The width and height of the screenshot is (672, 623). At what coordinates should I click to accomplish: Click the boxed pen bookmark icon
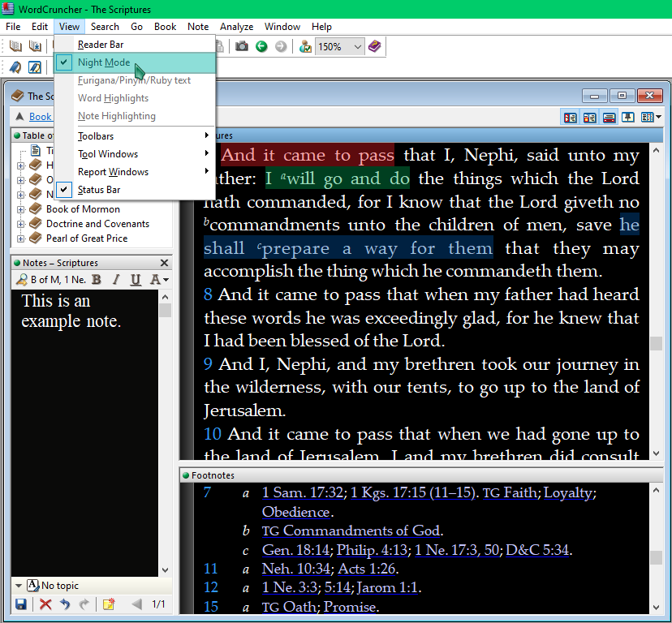35,67
